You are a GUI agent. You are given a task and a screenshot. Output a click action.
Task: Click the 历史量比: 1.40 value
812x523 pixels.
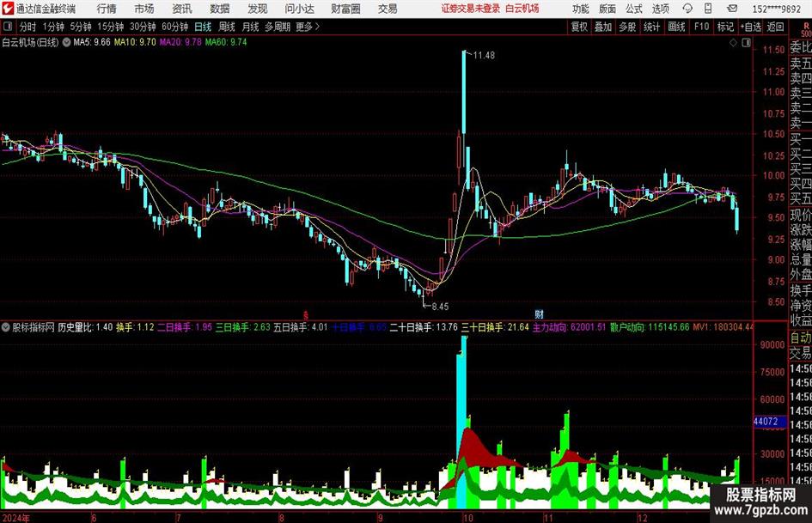(x=85, y=327)
